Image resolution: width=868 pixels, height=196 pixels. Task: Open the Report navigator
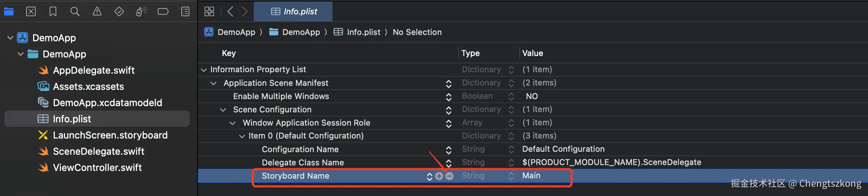(185, 12)
